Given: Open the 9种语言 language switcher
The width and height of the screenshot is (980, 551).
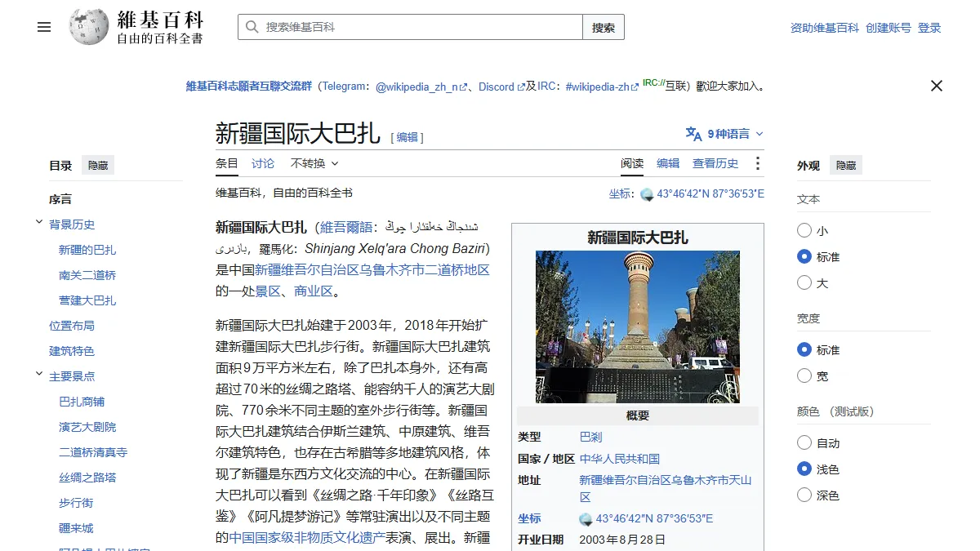Looking at the screenshot, I should tap(724, 134).
